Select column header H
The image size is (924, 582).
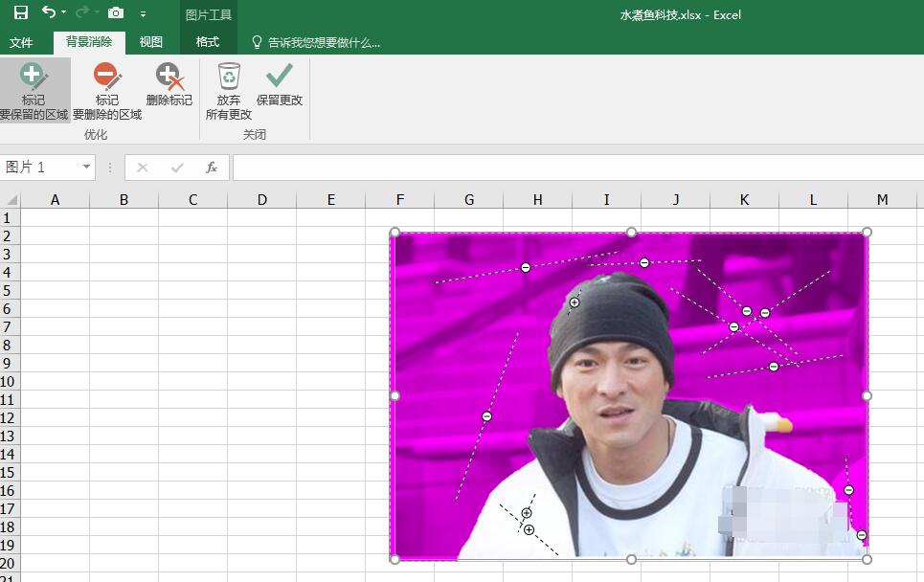537,199
